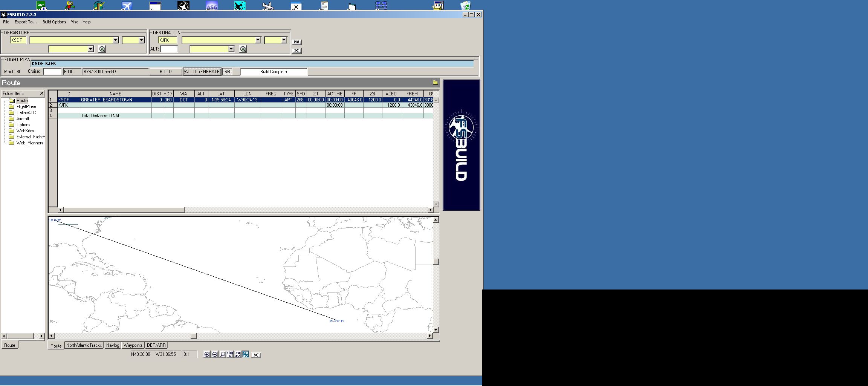Close the Folder Items panel with its X
868x386 pixels.
point(42,93)
